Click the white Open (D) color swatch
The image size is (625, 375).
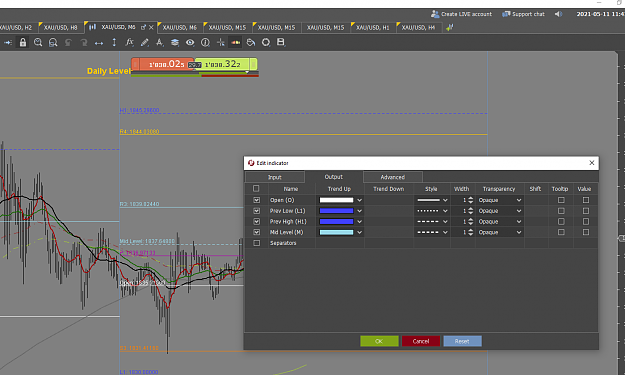click(x=336, y=200)
